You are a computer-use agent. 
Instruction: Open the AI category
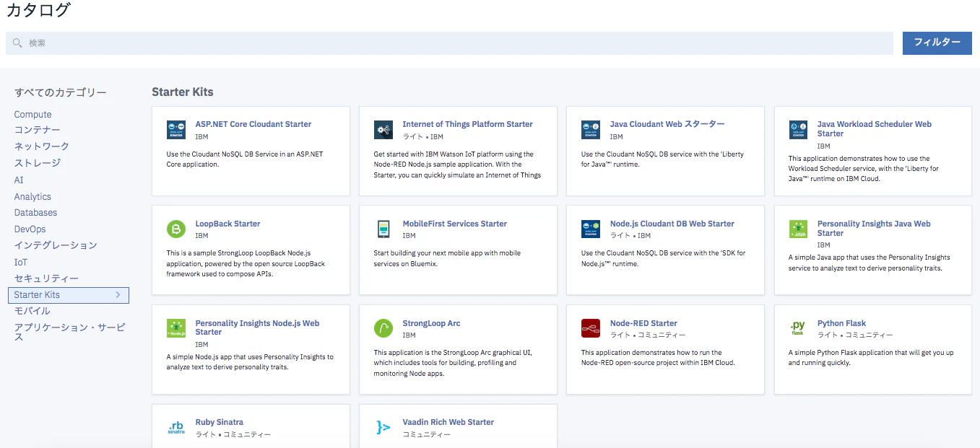19,180
